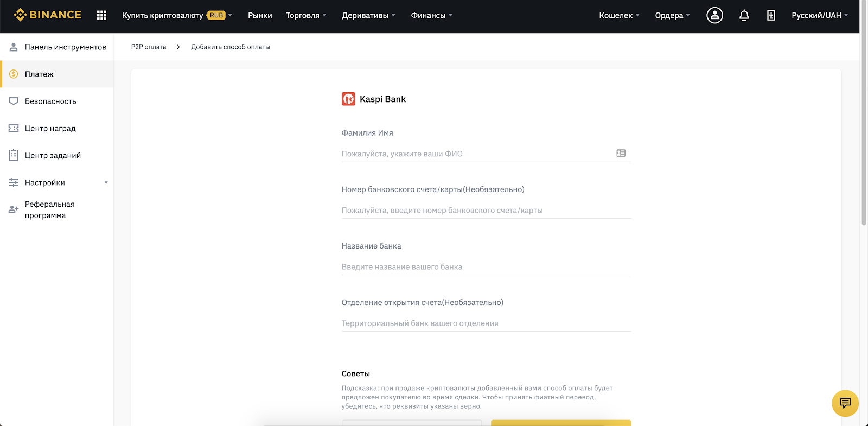Expand the Настройки sidebar arrow
Image resolution: width=868 pixels, height=426 pixels.
[106, 183]
